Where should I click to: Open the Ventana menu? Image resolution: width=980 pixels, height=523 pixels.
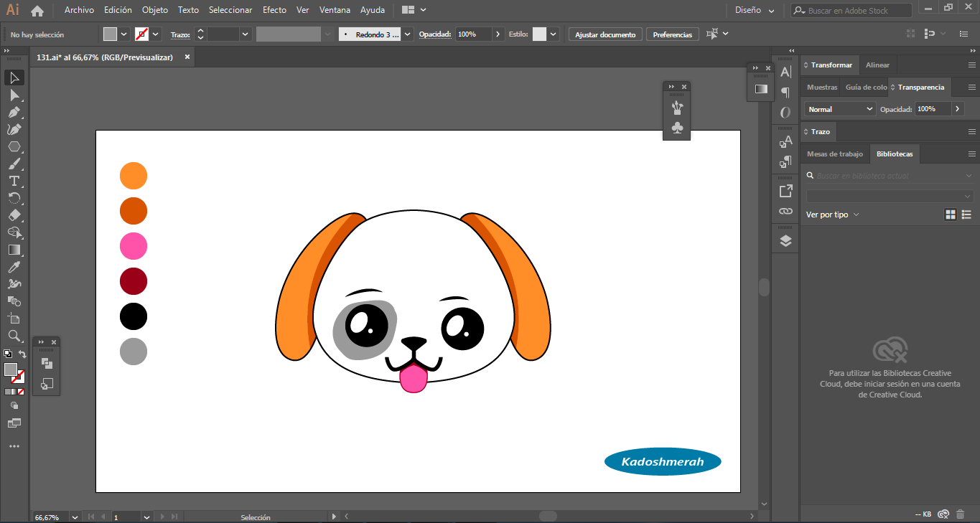point(335,11)
